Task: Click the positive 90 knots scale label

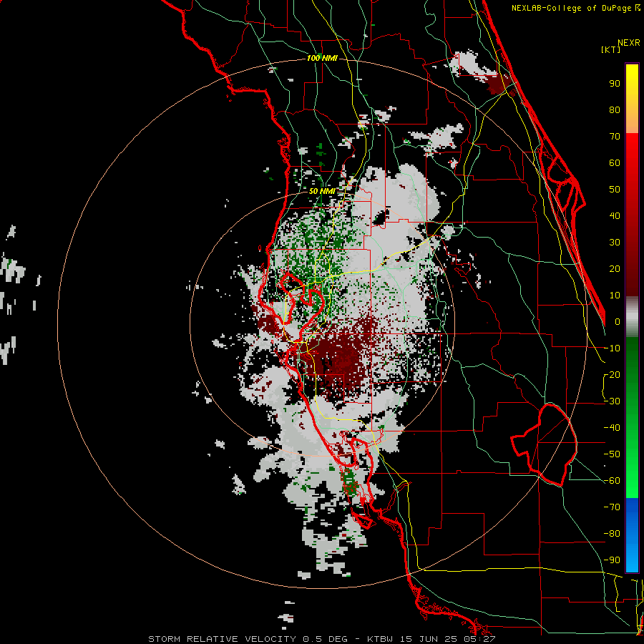Action: pos(615,84)
